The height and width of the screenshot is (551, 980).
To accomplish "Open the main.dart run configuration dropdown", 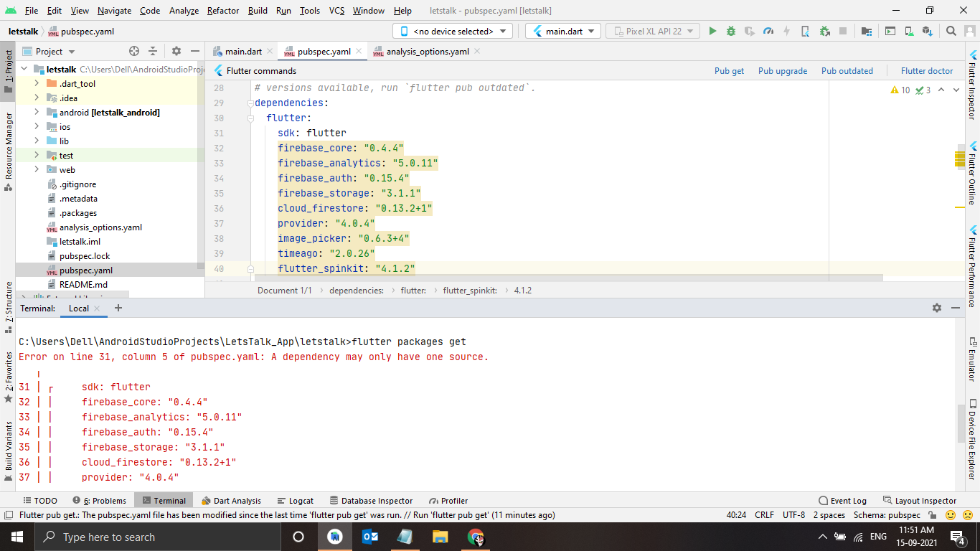I will tap(562, 31).
